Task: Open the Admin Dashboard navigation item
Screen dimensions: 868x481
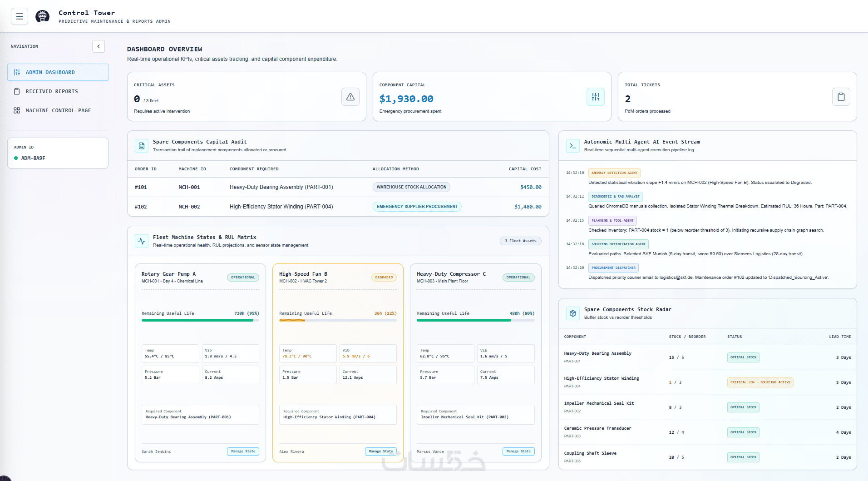Action: coord(58,72)
